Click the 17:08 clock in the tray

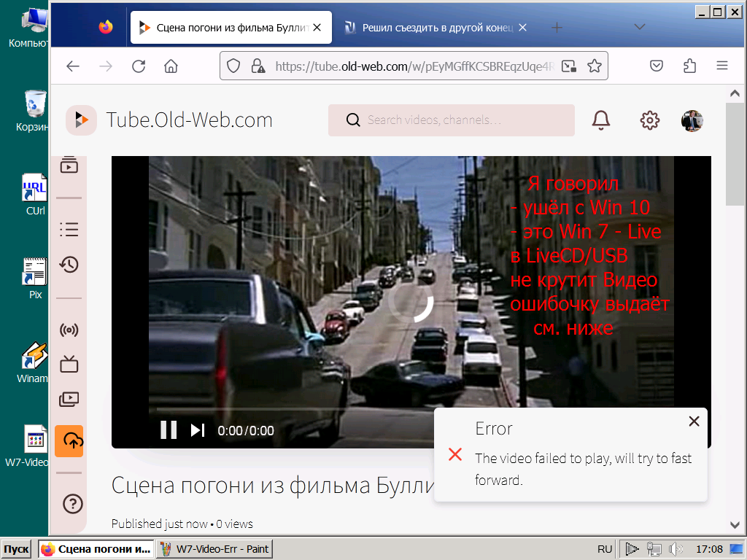[x=709, y=549]
